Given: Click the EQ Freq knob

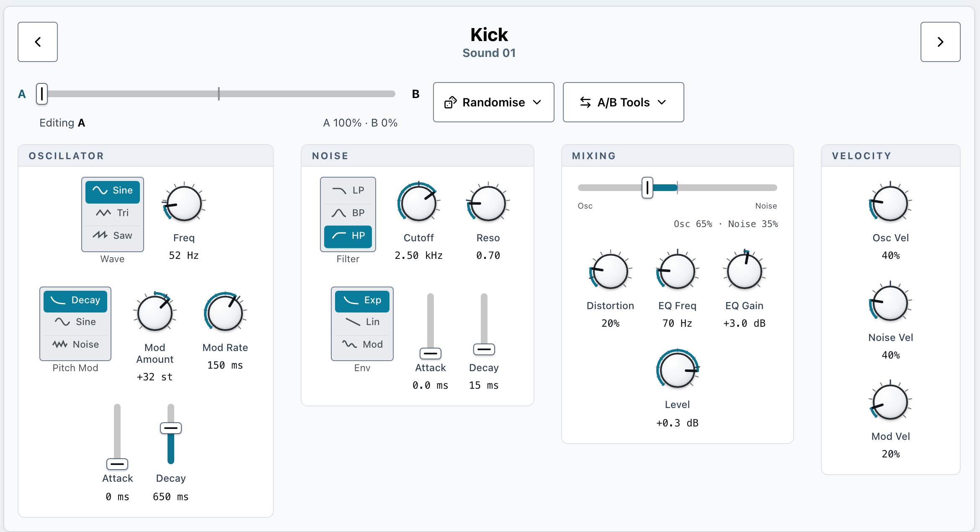Looking at the screenshot, I should 678,272.
